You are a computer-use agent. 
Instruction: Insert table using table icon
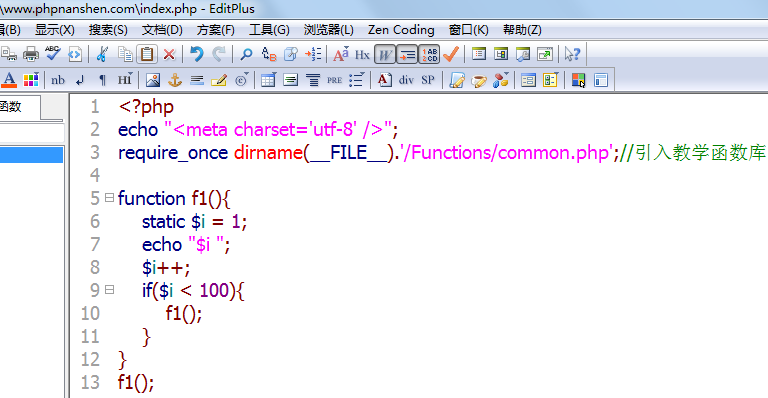pyautogui.click(x=268, y=80)
